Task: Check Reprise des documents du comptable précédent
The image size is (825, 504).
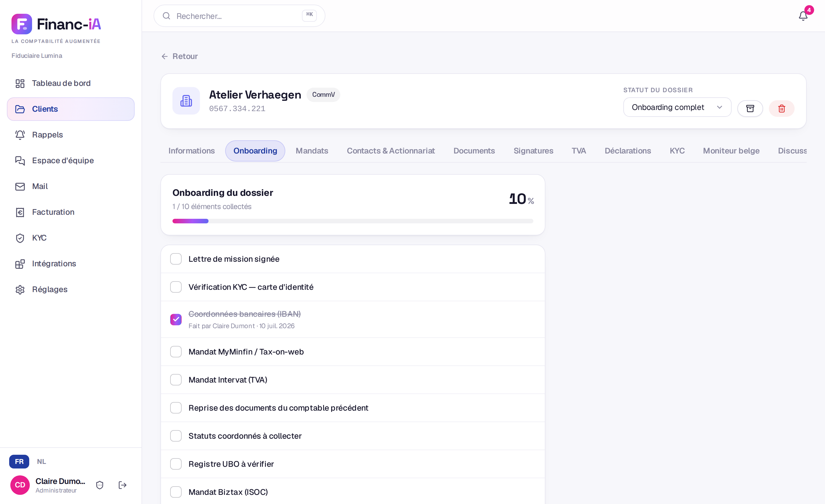Action: (x=176, y=407)
